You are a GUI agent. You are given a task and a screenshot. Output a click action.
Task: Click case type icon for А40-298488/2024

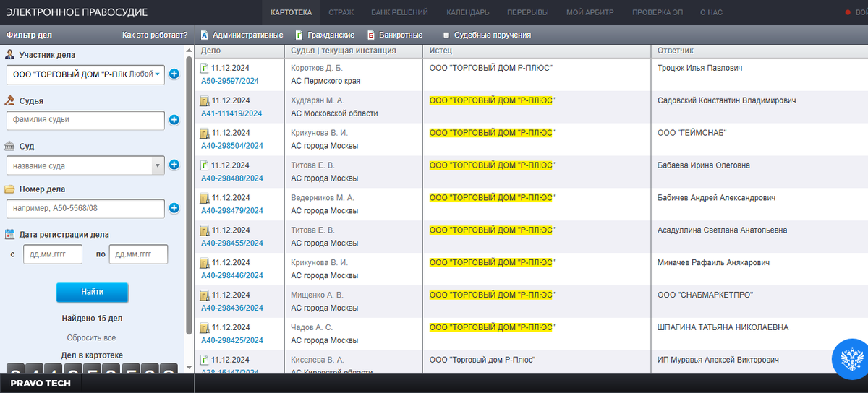(205, 165)
